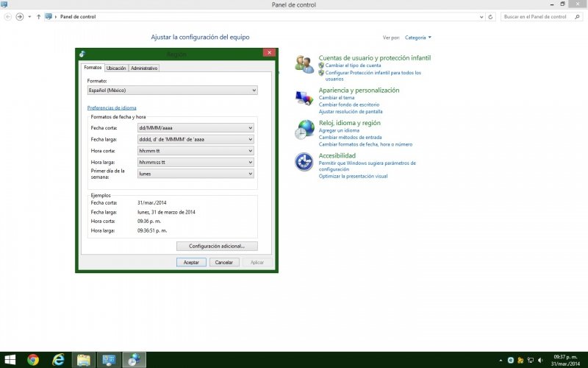This screenshot has width=588, height=368.
Task: Open the Preferencias de idioma link
Action: pos(112,108)
